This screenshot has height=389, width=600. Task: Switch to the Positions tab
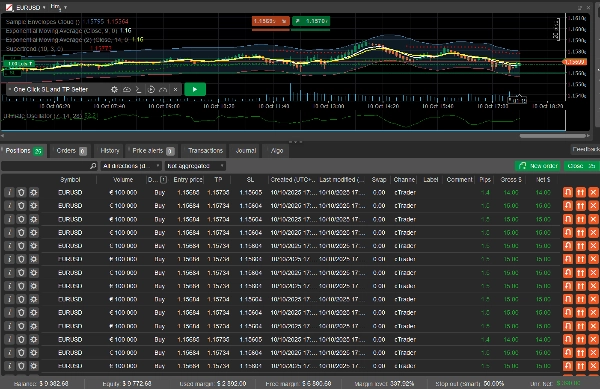(23, 151)
